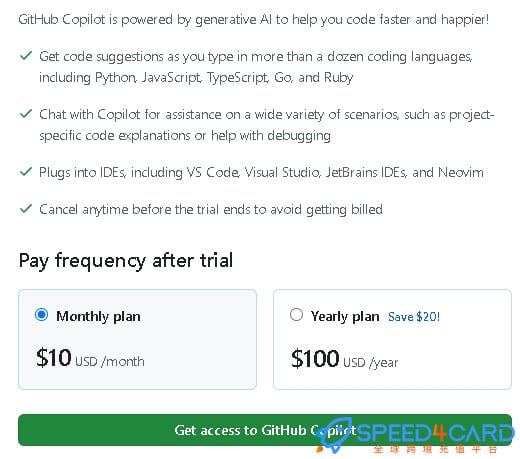Image resolution: width=520 pixels, height=459 pixels.
Task: Select the Yearly plan radio button
Action: [x=296, y=315]
